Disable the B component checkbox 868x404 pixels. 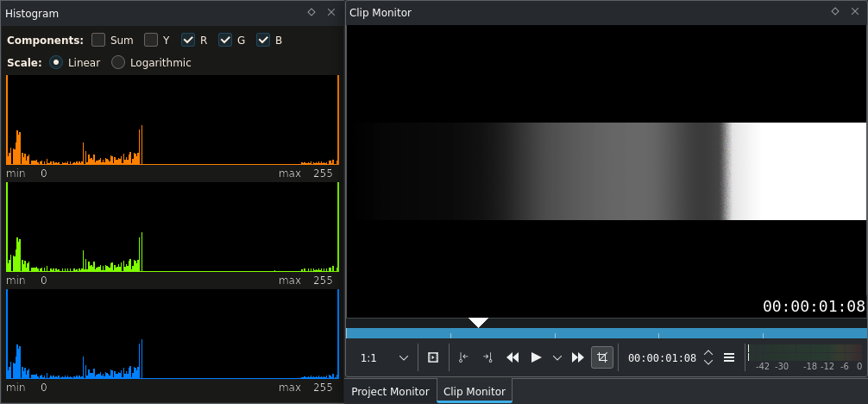263,40
